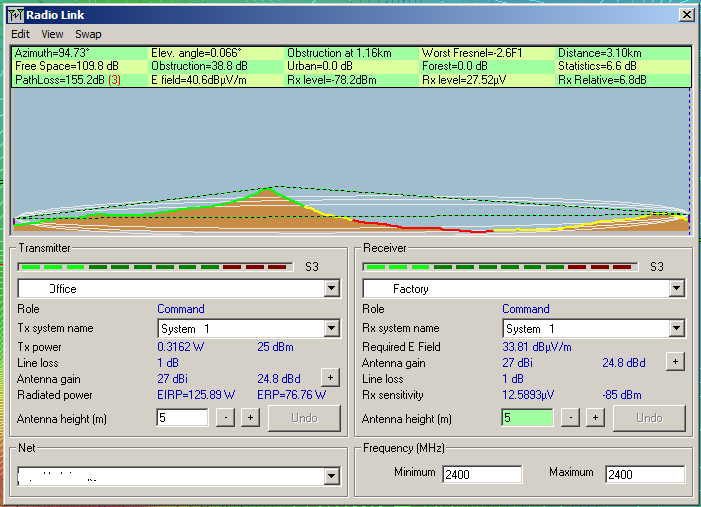Expand the receiver Factory station dropdown

pyautogui.click(x=677, y=289)
